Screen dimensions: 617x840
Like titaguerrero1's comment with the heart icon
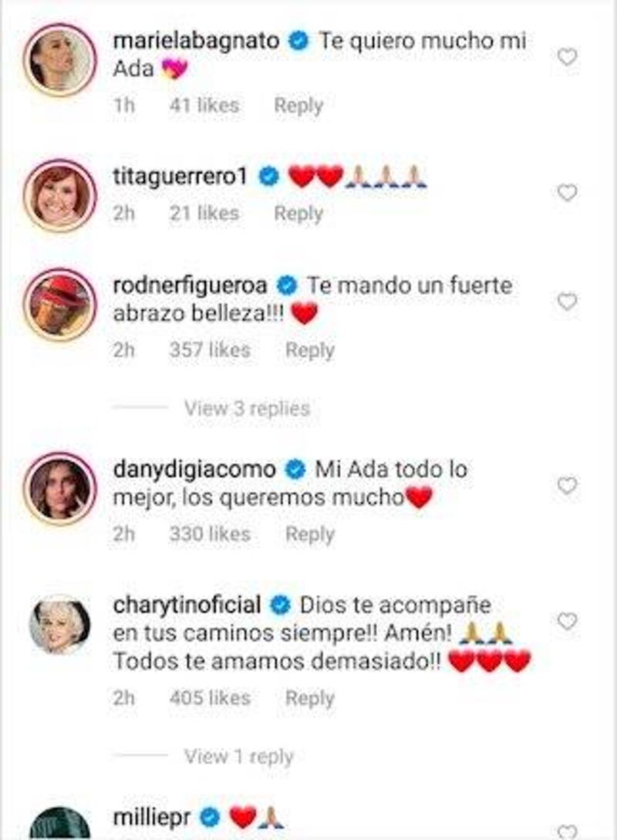coord(567,192)
